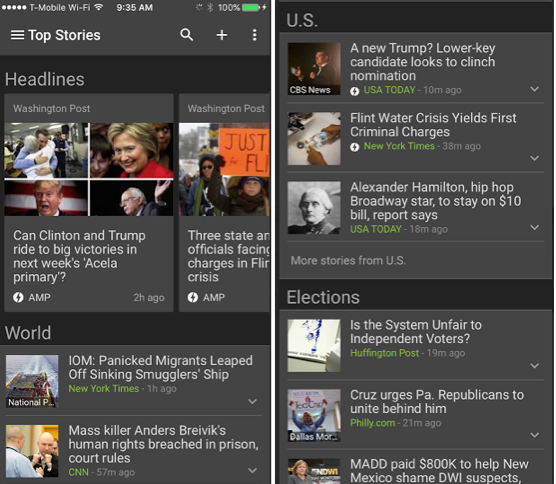The width and height of the screenshot is (556, 484).
Task: Expand the Flint Water Crisis story chevron
Action: click(535, 158)
